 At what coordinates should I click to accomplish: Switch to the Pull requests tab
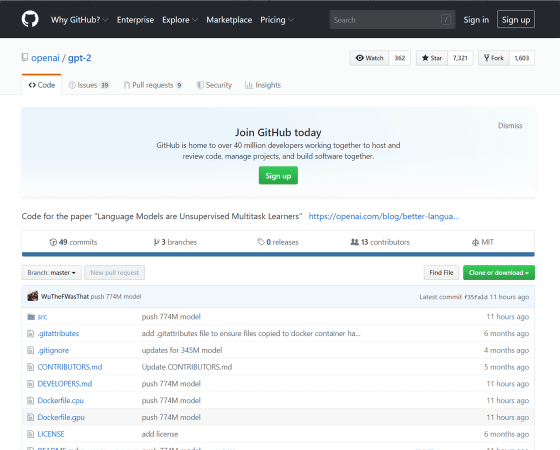[153, 85]
